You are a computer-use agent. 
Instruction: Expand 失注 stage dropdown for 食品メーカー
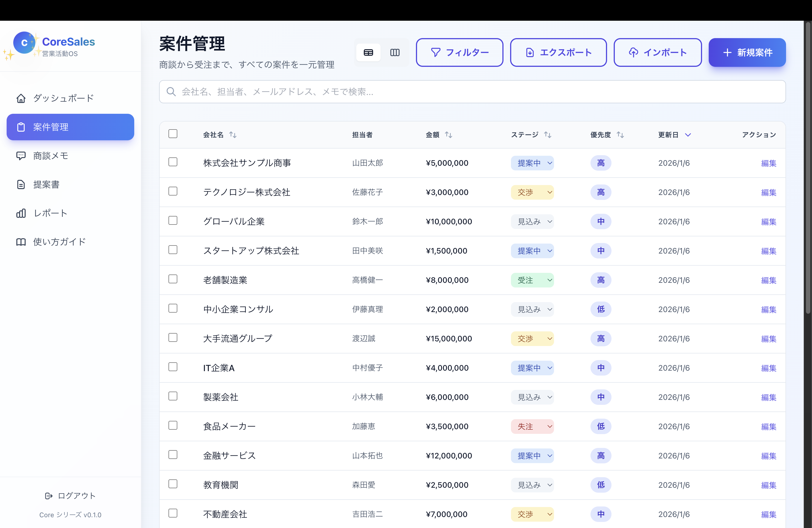pos(532,426)
